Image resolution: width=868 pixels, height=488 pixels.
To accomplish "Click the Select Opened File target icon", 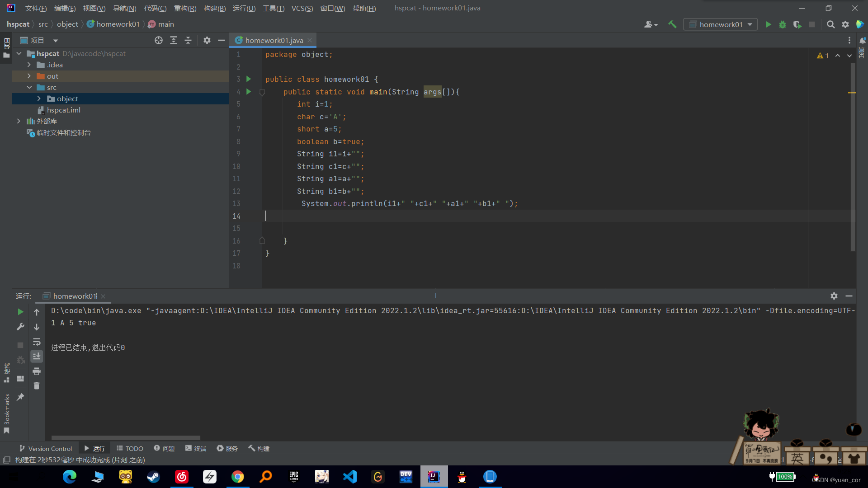I will pos(159,40).
